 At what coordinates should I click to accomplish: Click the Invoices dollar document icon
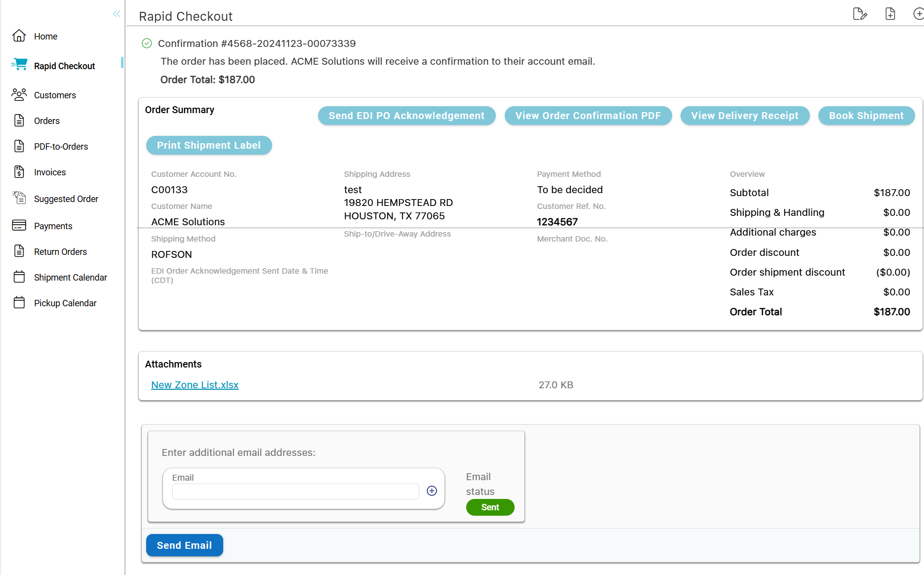coord(19,172)
